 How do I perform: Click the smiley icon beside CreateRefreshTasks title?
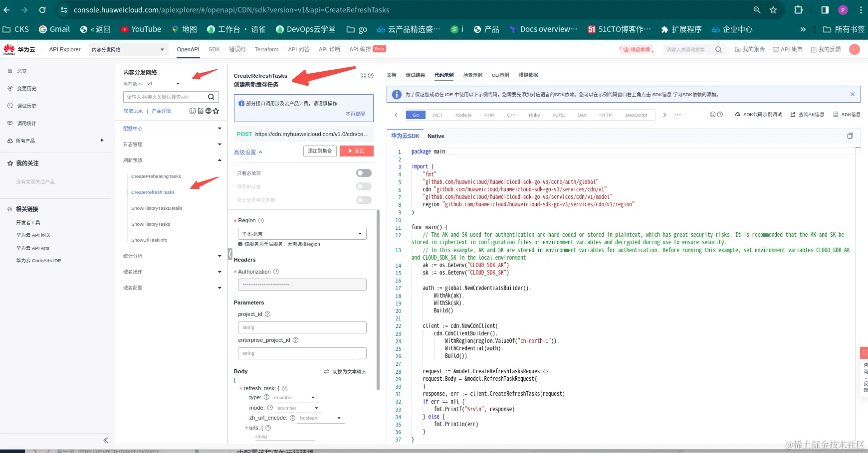364,76
